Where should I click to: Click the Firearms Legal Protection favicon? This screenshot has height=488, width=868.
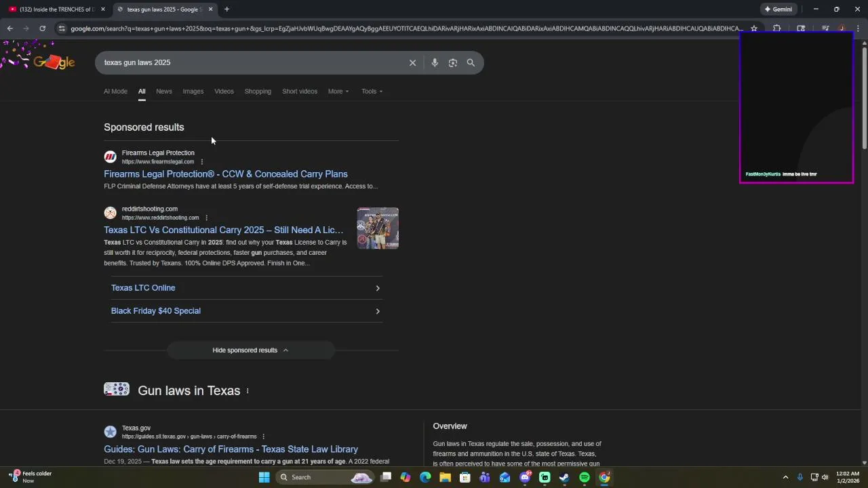(x=110, y=157)
